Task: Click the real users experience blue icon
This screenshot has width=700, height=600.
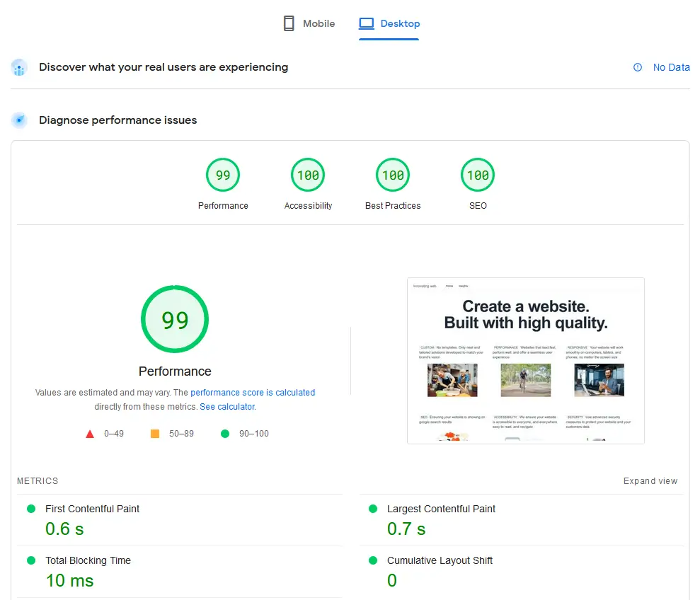Action: (x=19, y=67)
